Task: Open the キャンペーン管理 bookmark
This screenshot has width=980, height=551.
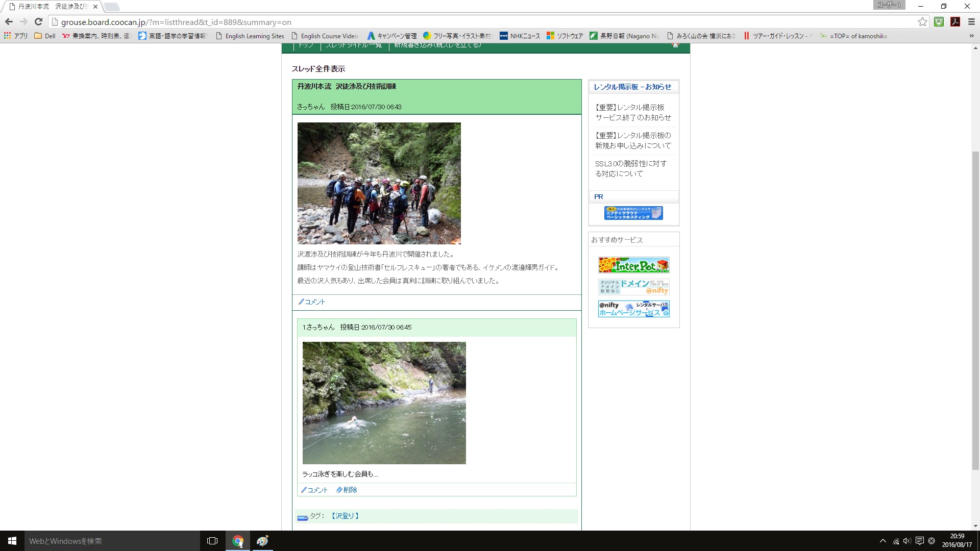Action: (x=392, y=36)
